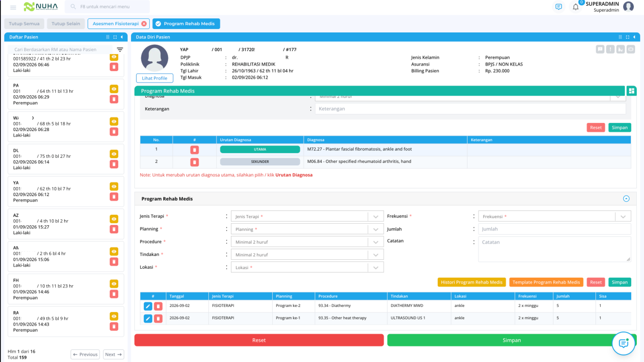
Task: Open Template Program Rehab Medis
Action: pos(546,282)
